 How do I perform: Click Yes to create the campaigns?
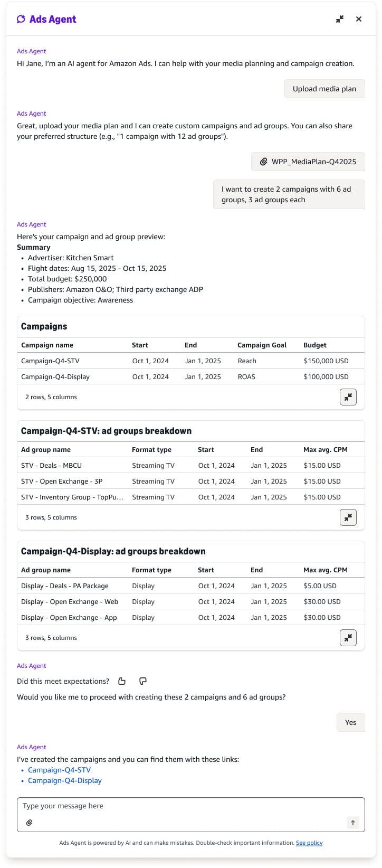(350, 722)
